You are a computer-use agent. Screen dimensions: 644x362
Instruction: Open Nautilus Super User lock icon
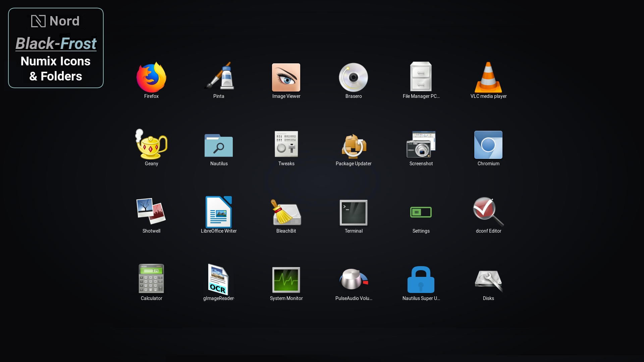[x=421, y=280]
